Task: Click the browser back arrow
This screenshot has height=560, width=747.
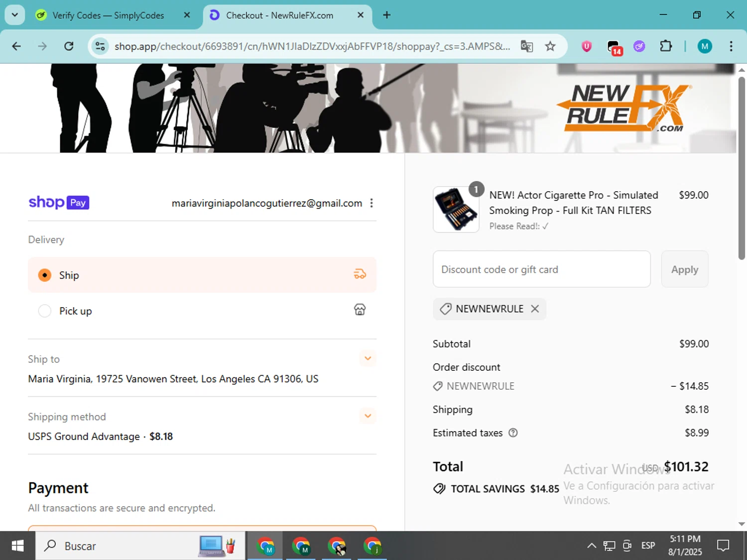Action: coord(16,46)
